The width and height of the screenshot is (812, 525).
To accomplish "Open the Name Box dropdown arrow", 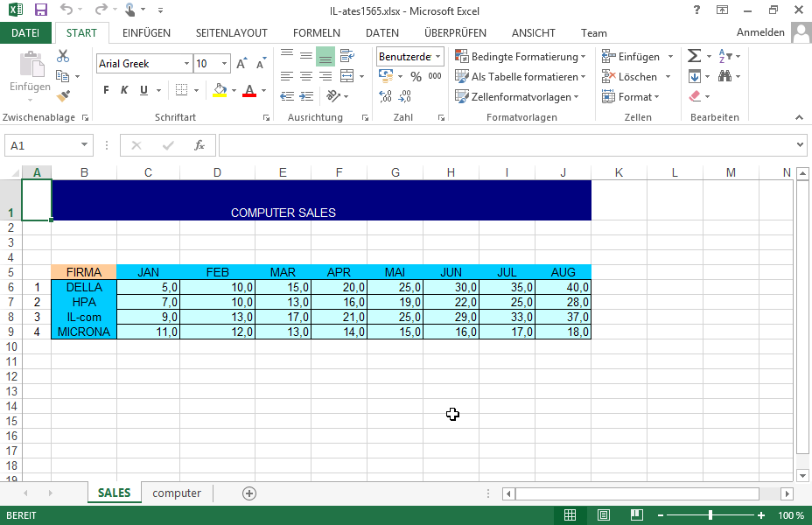I will (84, 145).
